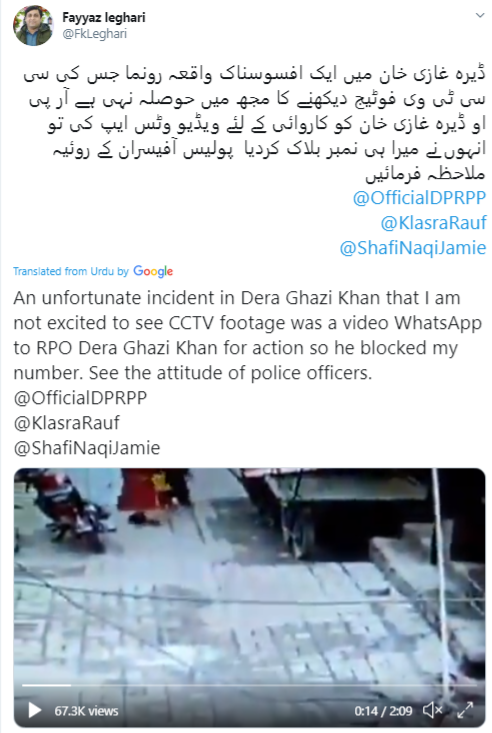The width and height of the screenshot is (492, 733).
Task: Click @OfficialDPRPP in translated text
Action: pyautogui.click(x=80, y=398)
